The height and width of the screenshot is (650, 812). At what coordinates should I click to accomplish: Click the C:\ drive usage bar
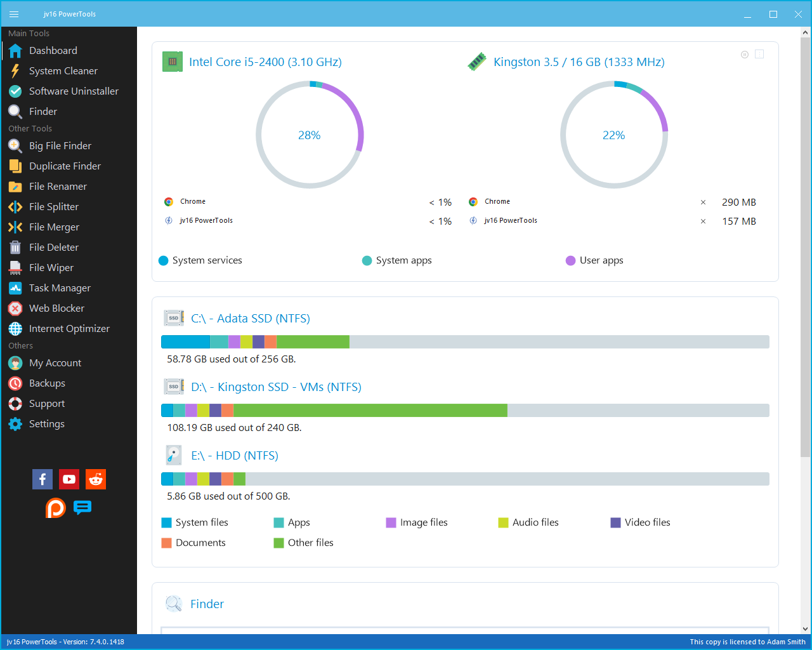point(465,342)
